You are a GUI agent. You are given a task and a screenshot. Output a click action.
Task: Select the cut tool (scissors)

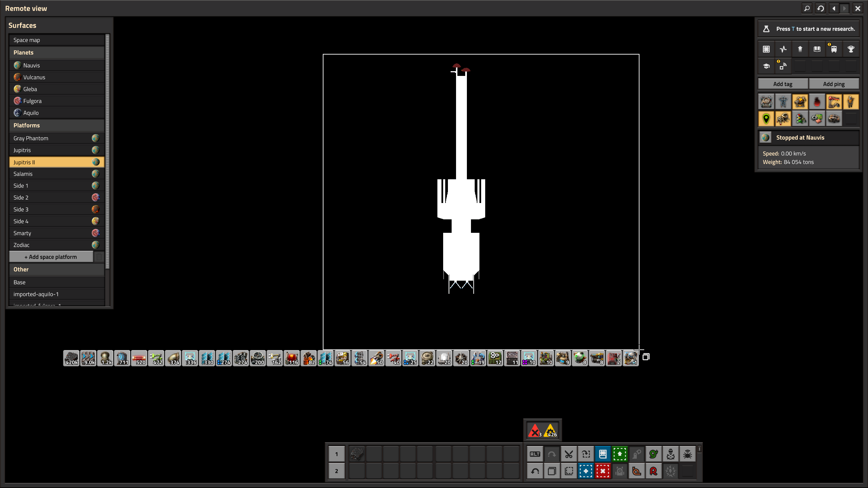pos(569,454)
